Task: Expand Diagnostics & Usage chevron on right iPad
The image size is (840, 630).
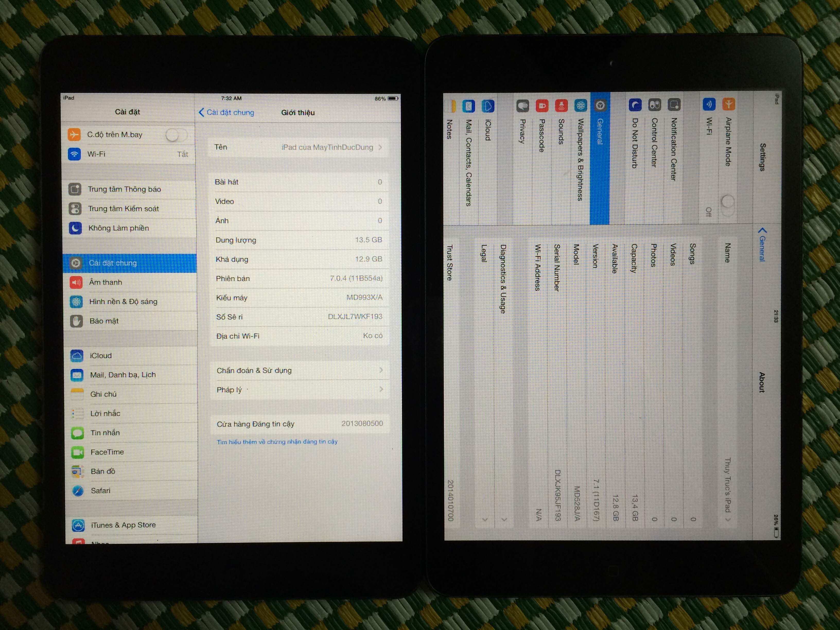Action: click(504, 520)
